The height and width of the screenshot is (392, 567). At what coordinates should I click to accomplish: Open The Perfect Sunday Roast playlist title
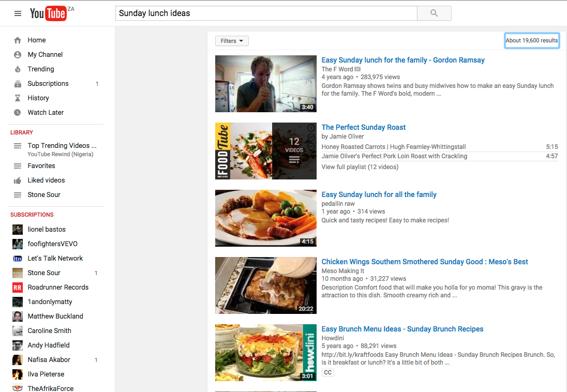[363, 127]
